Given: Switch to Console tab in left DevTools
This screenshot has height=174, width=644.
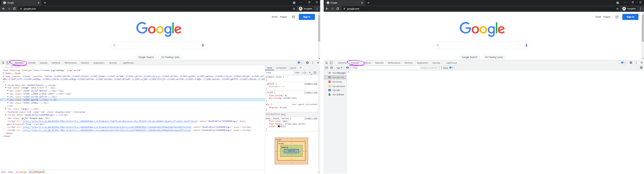Looking at the screenshot, I should pyautogui.click(x=32, y=63).
